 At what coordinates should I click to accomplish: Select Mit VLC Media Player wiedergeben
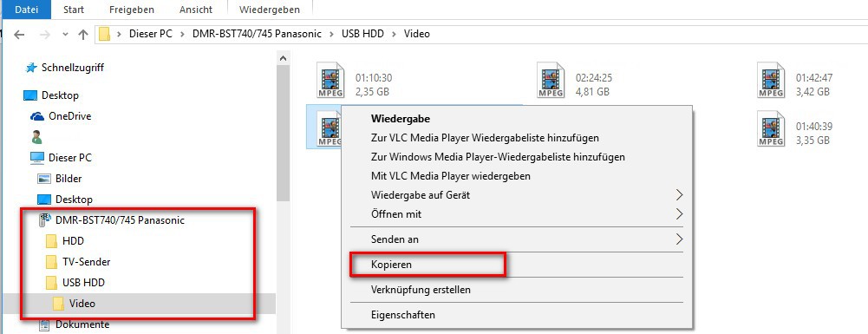tap(451, 176)
